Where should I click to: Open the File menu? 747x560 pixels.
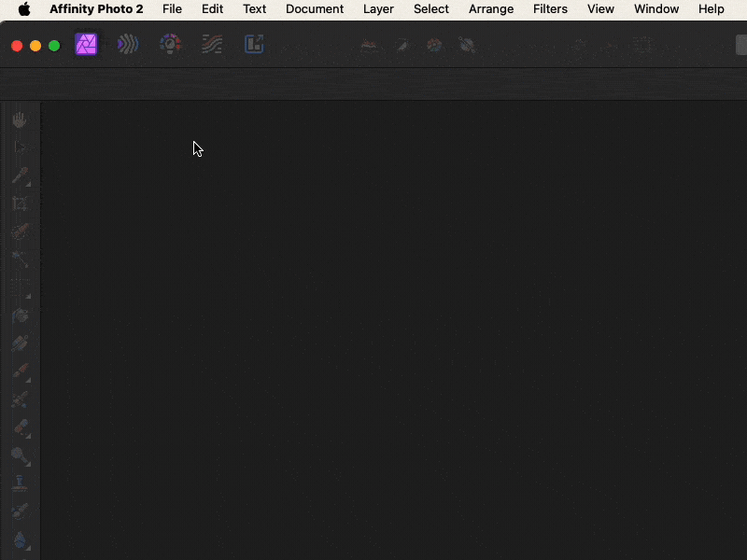click(172, 9)
